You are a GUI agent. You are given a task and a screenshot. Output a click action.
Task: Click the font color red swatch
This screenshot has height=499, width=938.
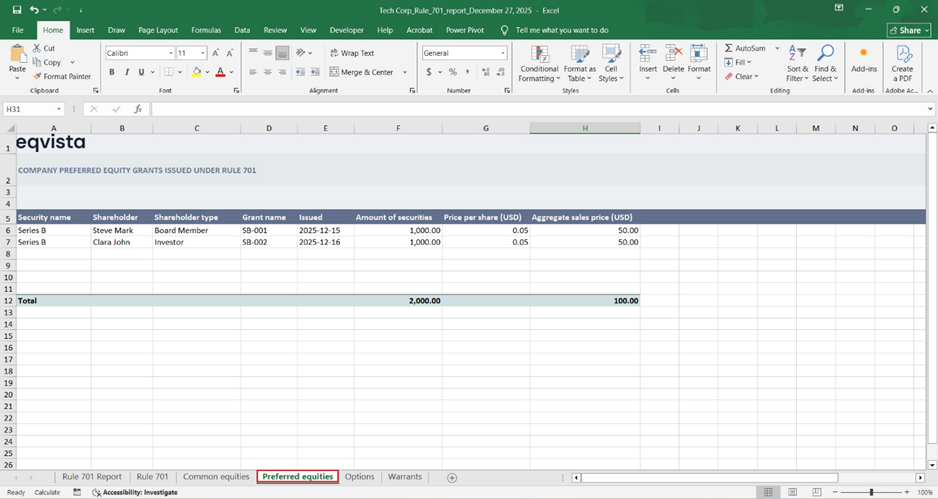click(x=219, y=72)
